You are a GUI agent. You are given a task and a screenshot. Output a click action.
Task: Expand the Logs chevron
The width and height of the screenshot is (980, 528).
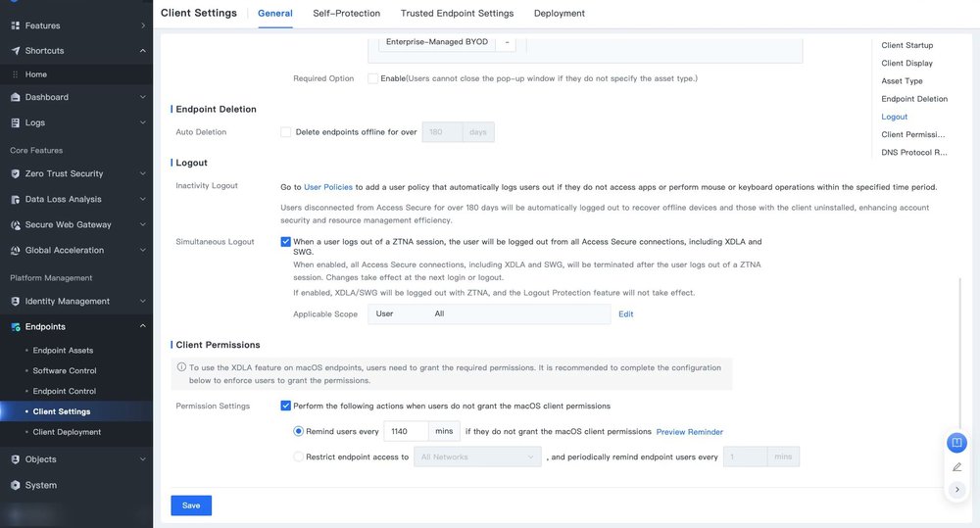tap(142, 122)
